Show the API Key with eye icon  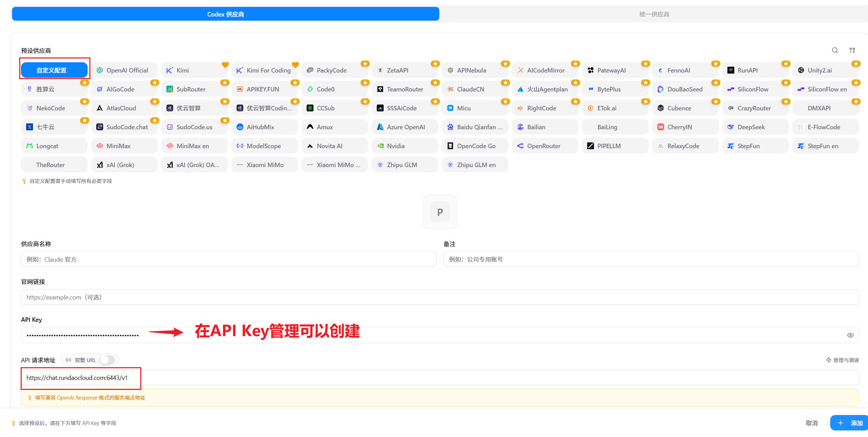(x=850, y=335)
